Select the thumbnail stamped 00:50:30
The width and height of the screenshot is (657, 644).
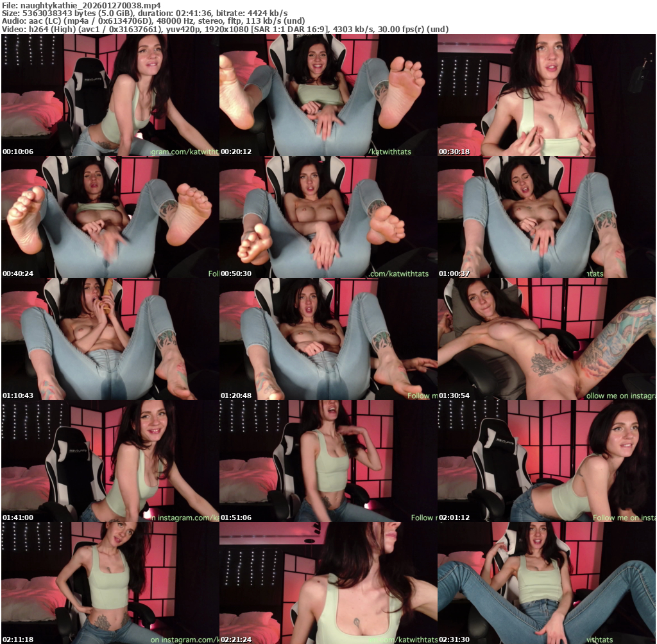point(328,217)
